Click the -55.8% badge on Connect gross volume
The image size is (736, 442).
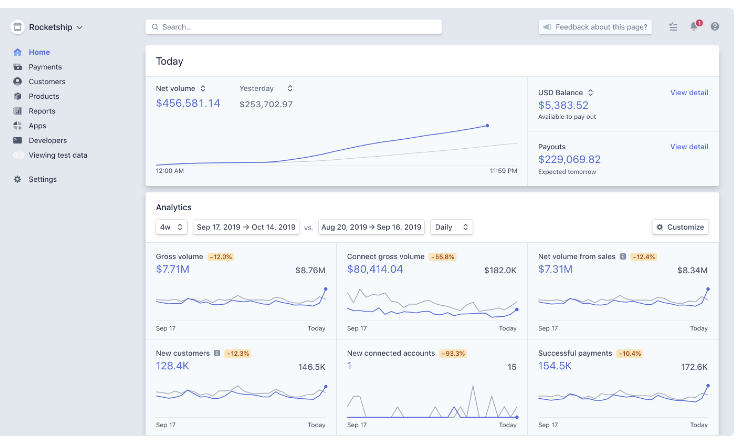coord(442,257)
